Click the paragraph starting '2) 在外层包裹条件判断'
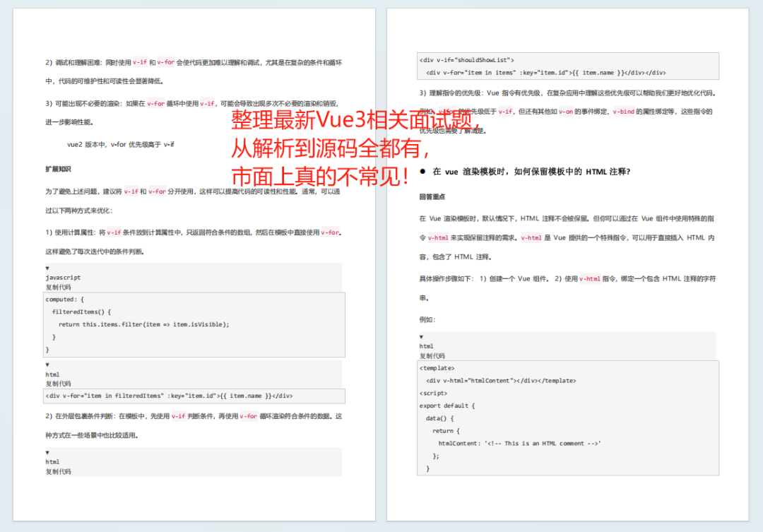The width and height of the screenshot is (763, 532). point(194,426)
